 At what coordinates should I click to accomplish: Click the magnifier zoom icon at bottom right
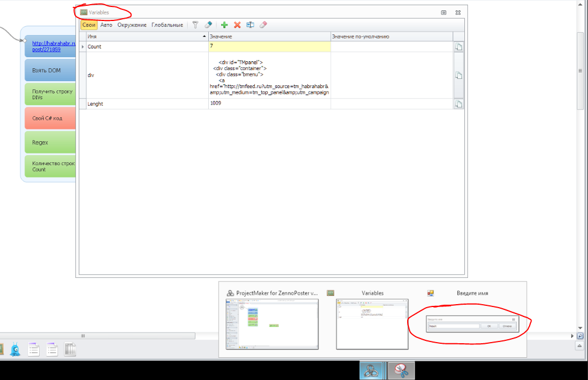[580, 336]
